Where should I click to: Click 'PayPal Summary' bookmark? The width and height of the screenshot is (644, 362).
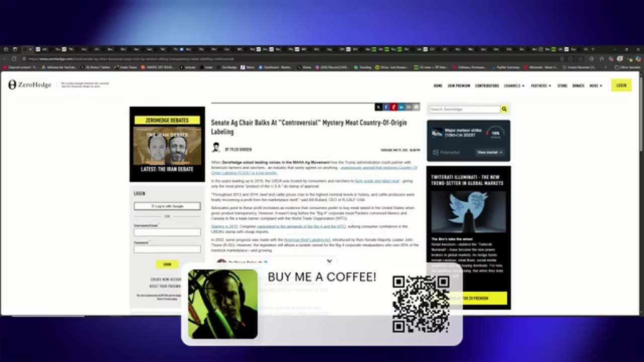click(x=505, y=67)
